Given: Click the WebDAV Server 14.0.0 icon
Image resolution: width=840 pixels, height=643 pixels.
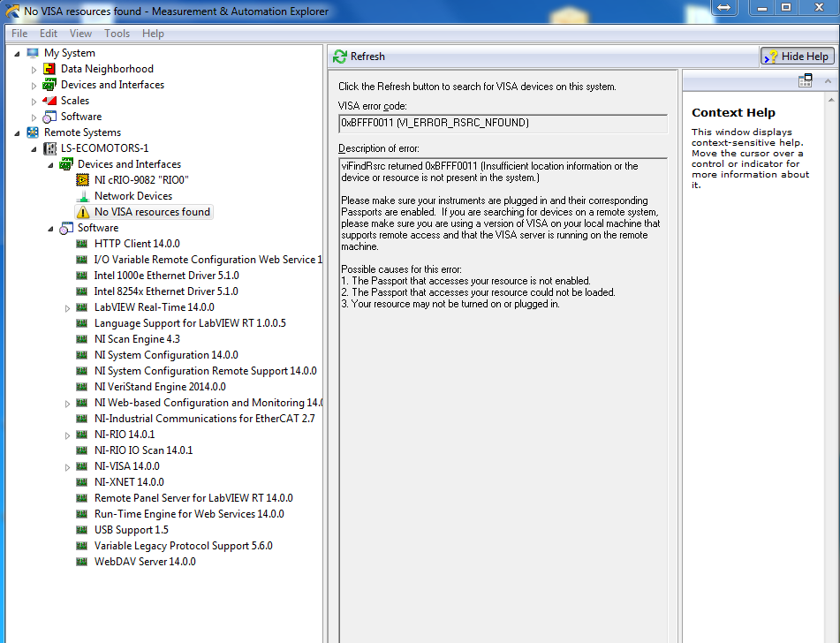Looking at the screenshot, I should 81,562.
